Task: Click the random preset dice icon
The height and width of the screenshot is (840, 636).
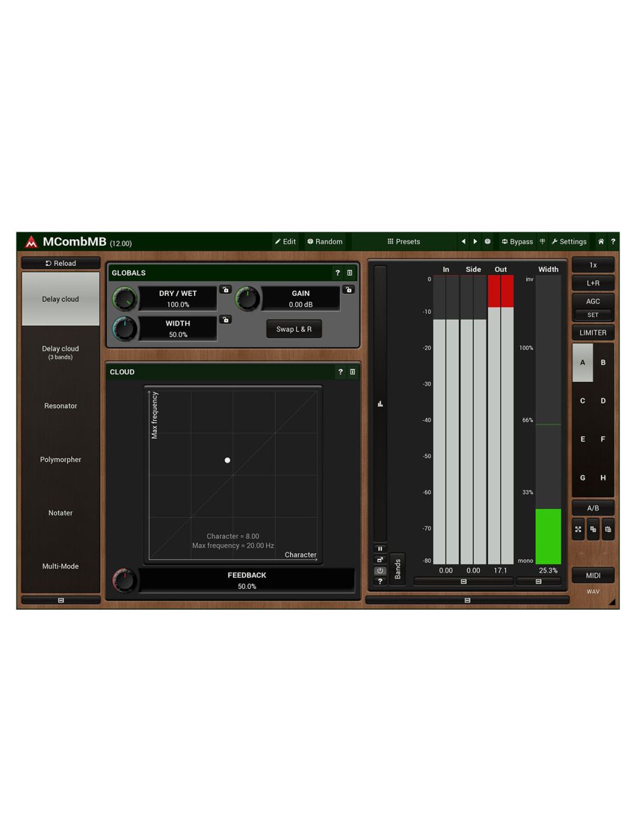Action: (488, 242)
